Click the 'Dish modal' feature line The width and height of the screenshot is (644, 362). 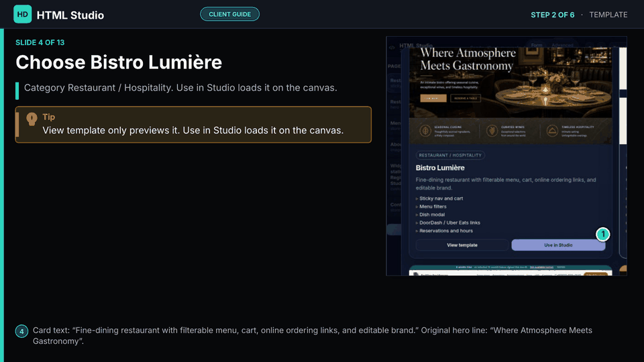(431, 215)
